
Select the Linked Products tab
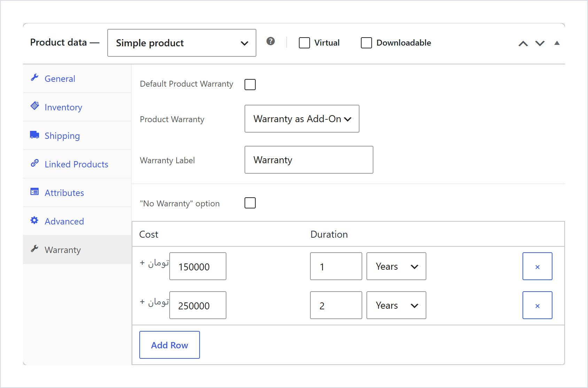tap(77, 164)
